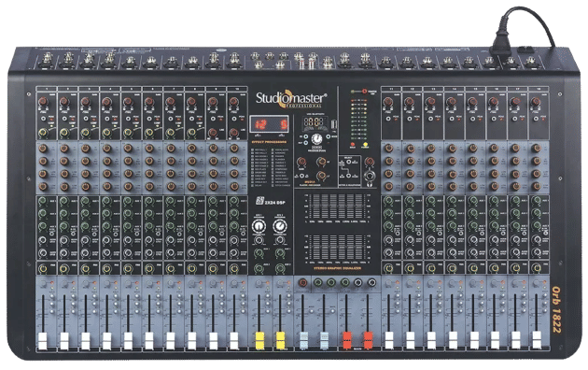Click the headphone jack socket

point(370,176)
